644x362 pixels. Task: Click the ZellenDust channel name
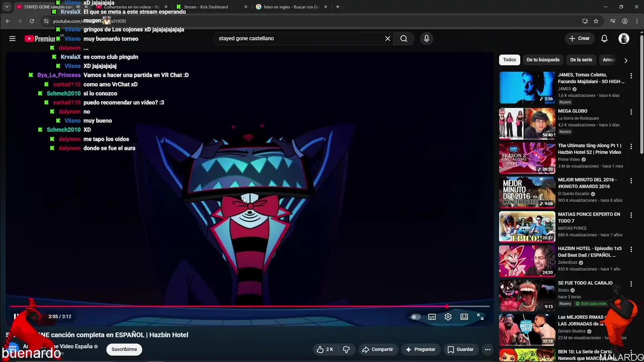click(568, 262)
